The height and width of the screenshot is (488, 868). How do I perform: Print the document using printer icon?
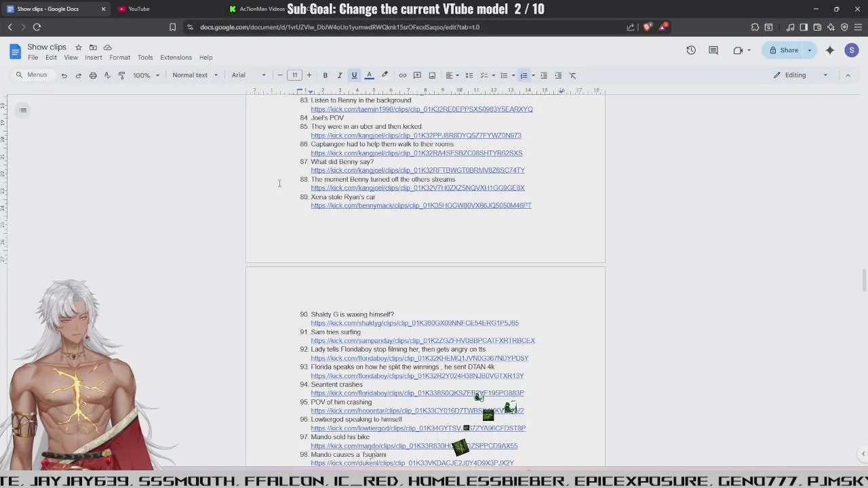(x=93, y=75)
